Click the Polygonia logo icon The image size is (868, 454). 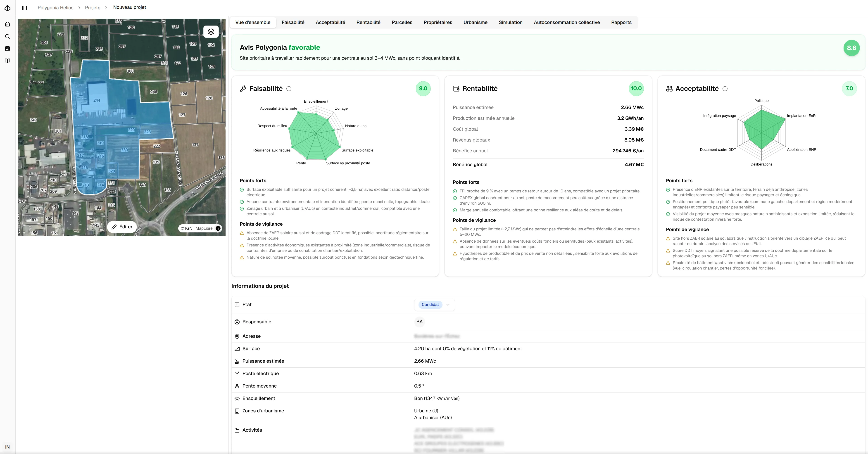[x=7, y=8]
